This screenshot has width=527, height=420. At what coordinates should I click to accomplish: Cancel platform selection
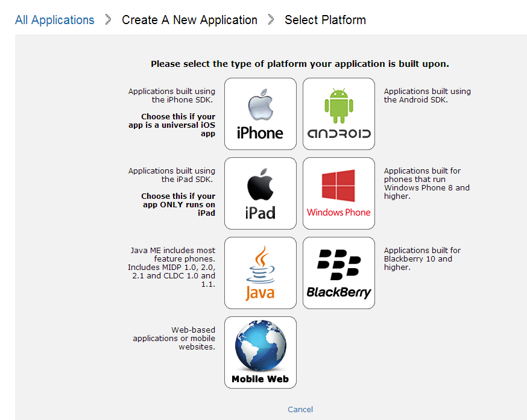[300, 409]
